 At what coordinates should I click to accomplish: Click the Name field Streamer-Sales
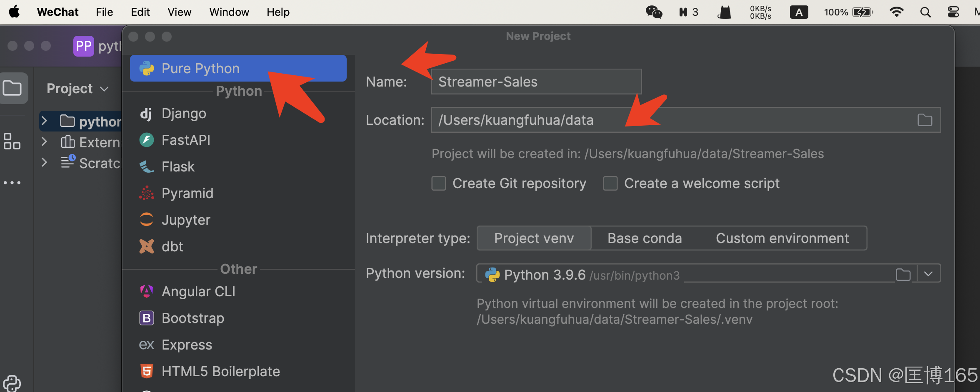[536, 82]
